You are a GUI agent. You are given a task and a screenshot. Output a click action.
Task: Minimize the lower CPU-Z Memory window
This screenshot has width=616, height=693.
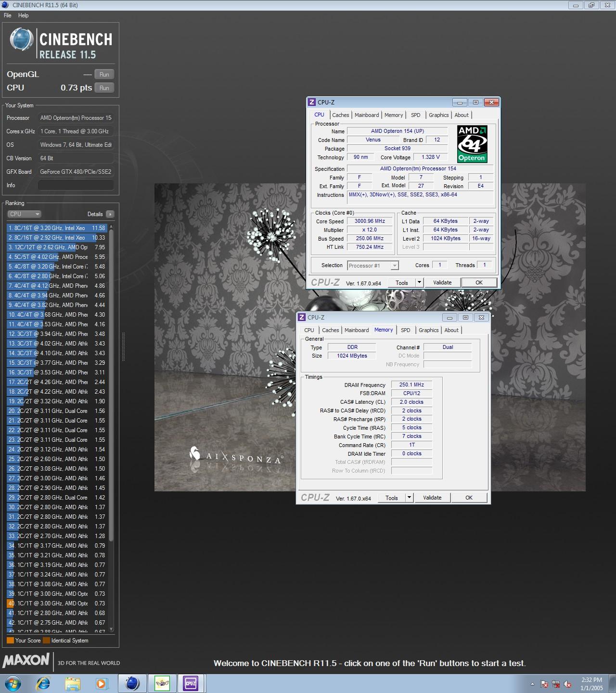(449, 317)
